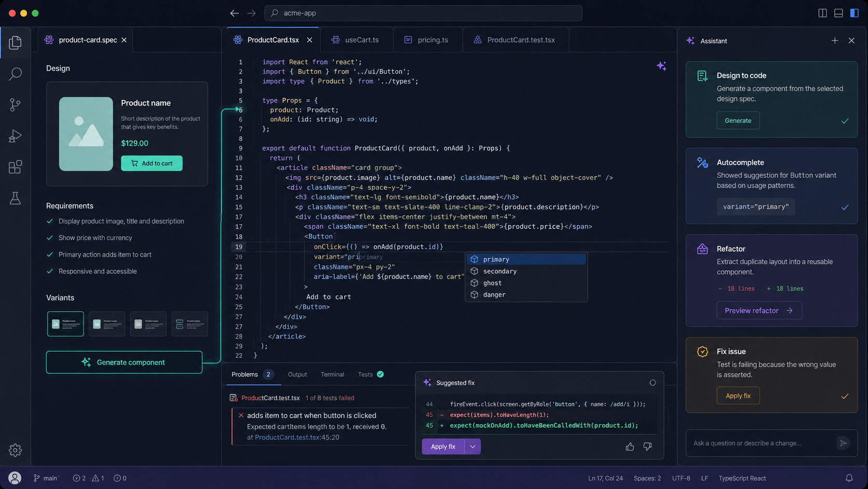Go back with the left arrow
This screenshot has width=868, height=489.
(x=235, y=13)
